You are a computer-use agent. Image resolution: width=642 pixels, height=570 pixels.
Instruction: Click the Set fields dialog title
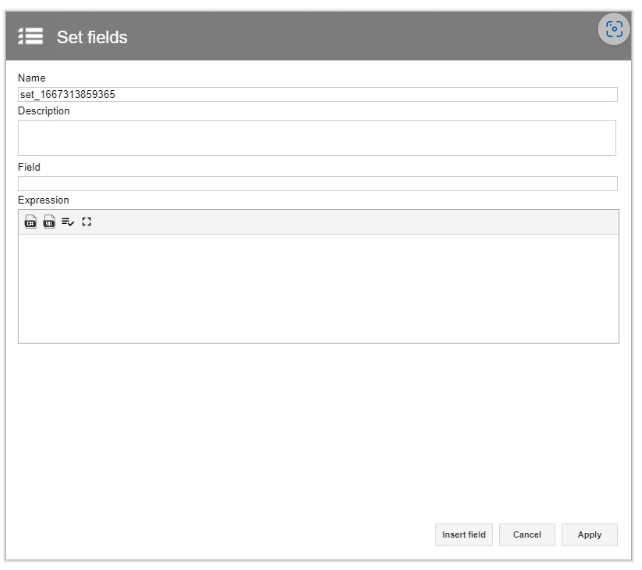coord(92,37)
